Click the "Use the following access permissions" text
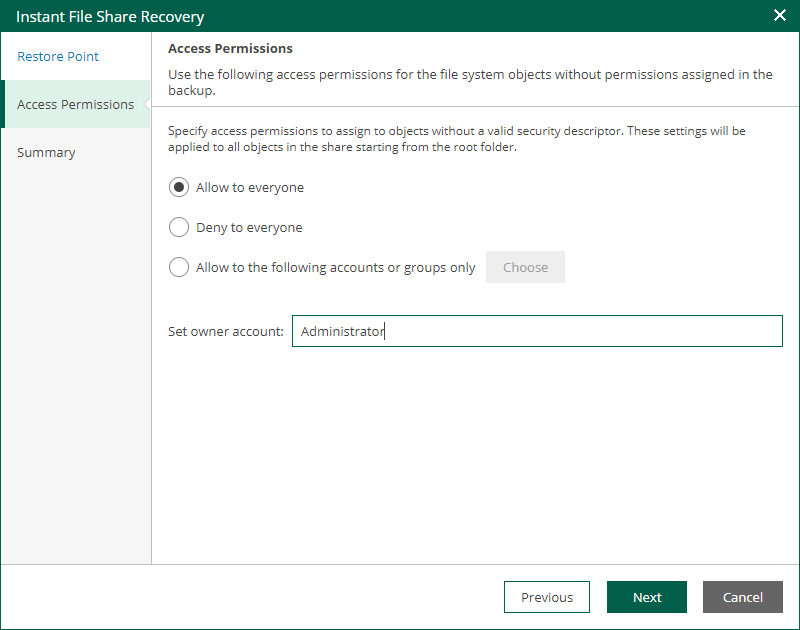800x630 pixels. click(470, 82)
